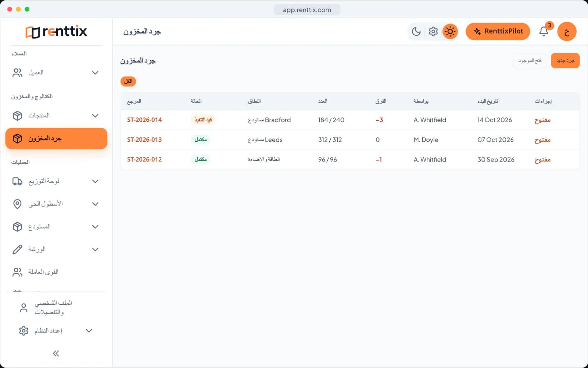Click the فتح الموجود button
Screen dimensions: 588x368
530,61
